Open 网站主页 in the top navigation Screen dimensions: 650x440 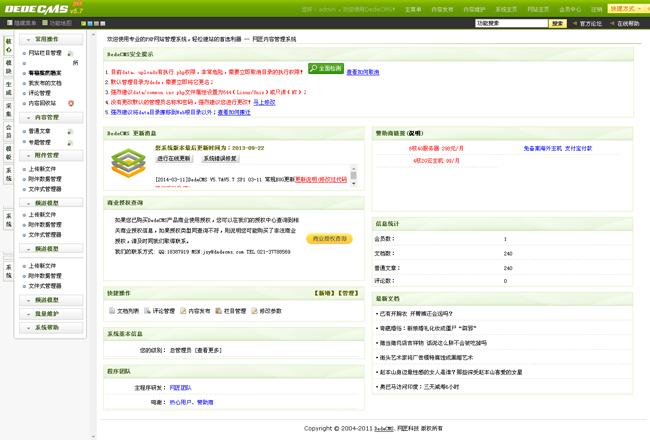pos(538,9)
